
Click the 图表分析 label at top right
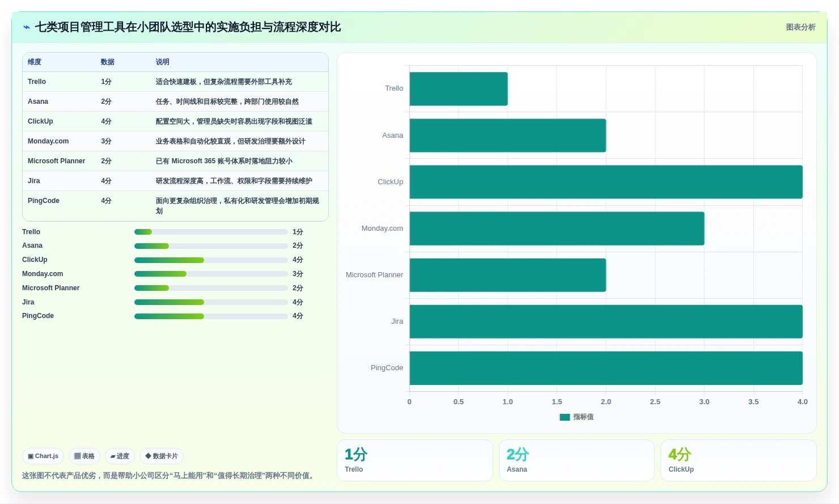coord(800,27)
